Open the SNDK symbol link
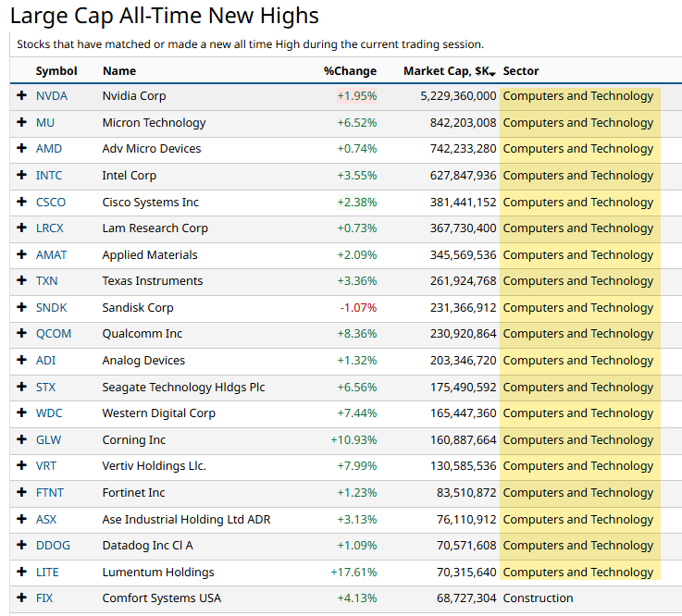 51,307
